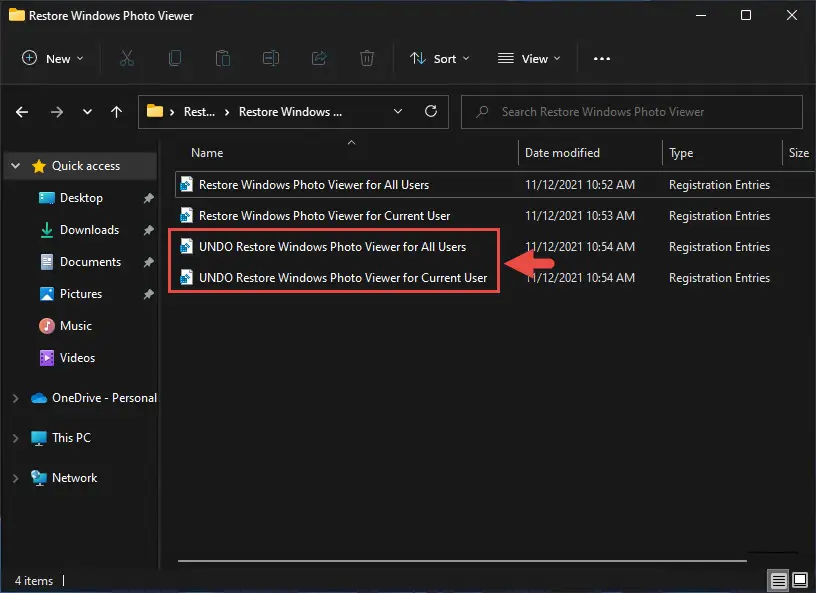Collapse the Quick access tree node
Screen dimensions: 816x593
pyautogui.click(x=16, y=166)
